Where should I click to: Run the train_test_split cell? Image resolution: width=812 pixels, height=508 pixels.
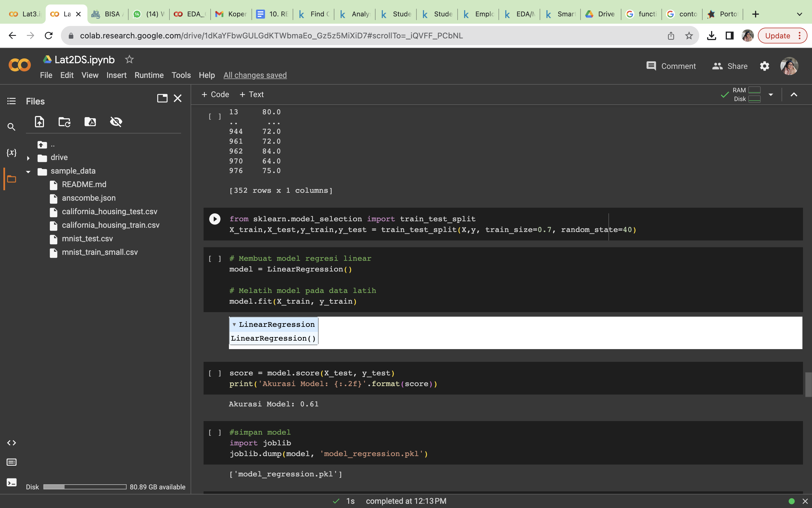215,219
